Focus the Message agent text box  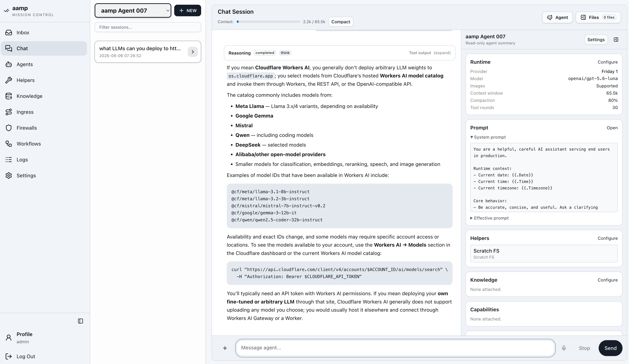(x=395, y=348)
